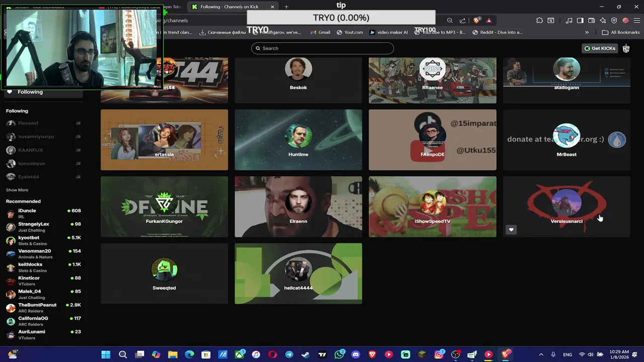
Task: Open the Sweeqted channel card
Action: 164,274
